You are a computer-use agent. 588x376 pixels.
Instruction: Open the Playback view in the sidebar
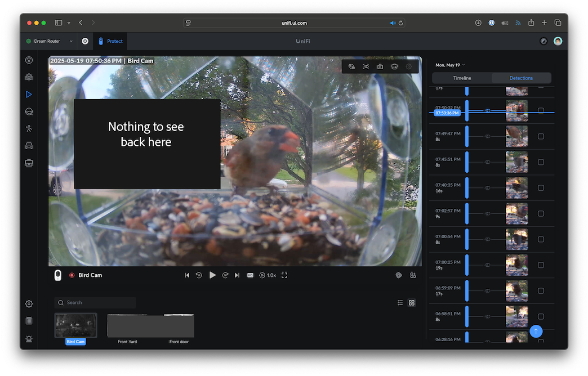click(29, 95)
